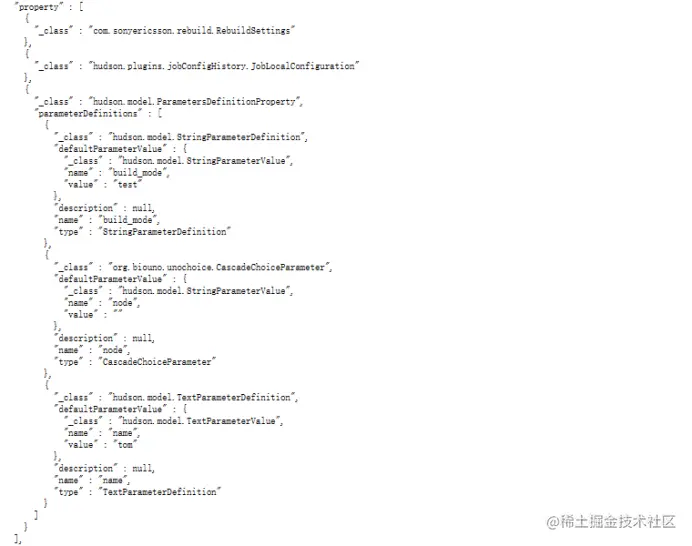This screenshot has height=546, width=692.
Task: Click the watermark text at bottom right
Action: coord(611,522)
